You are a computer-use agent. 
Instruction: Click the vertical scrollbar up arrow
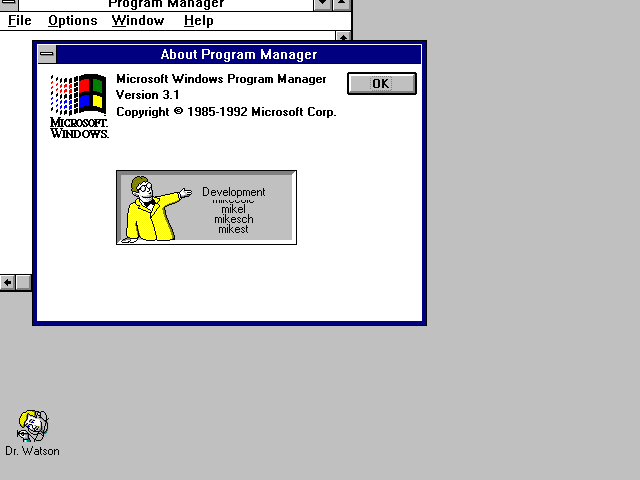(343, 37)
